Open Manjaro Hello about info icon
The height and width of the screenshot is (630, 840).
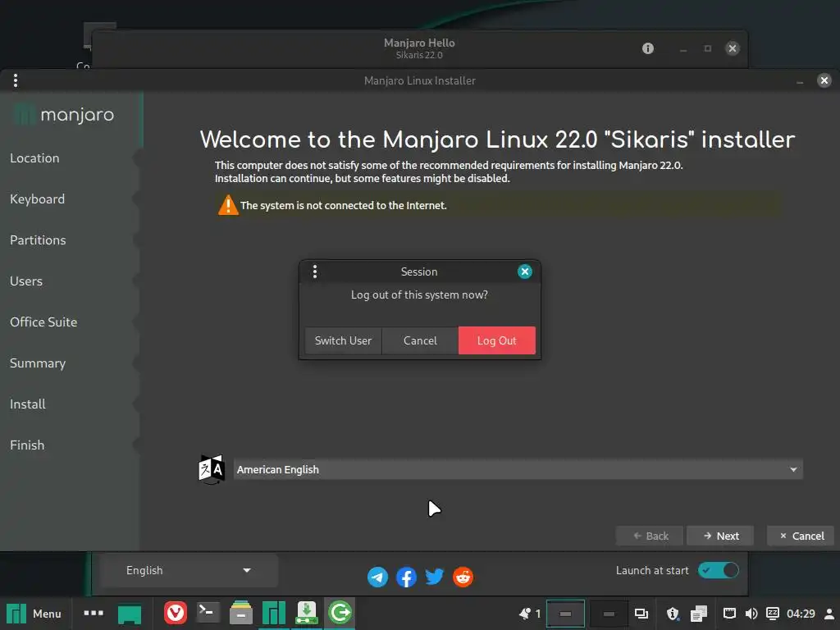648,48
